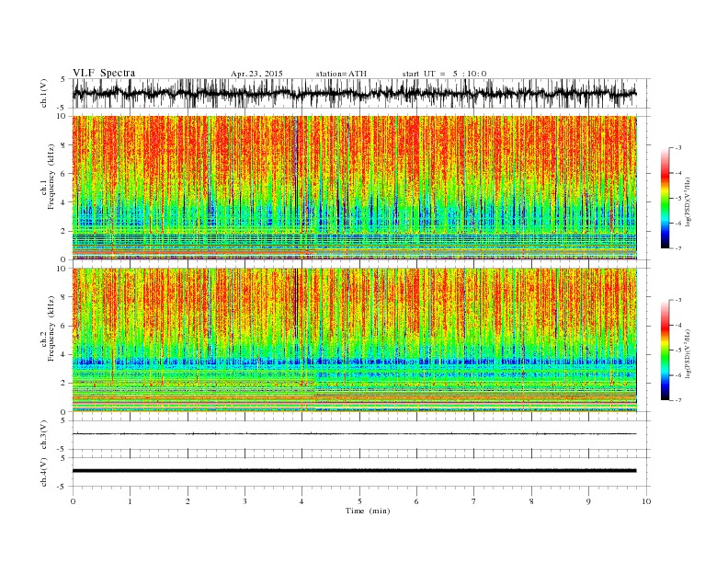Image resolution: width=728 pixels, height=563 pixels.
Task: Click the 7 minute tick label on time axis
Action: pos(474,501)
